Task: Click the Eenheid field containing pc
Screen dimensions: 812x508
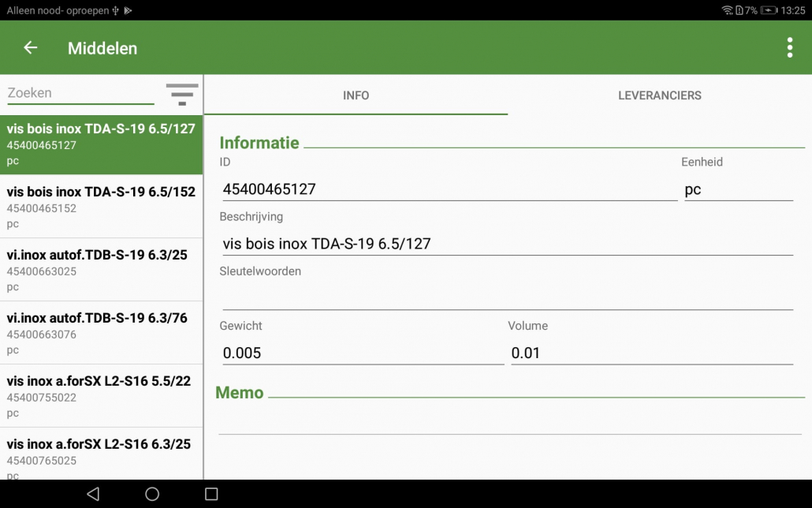Action: [739, 189]
